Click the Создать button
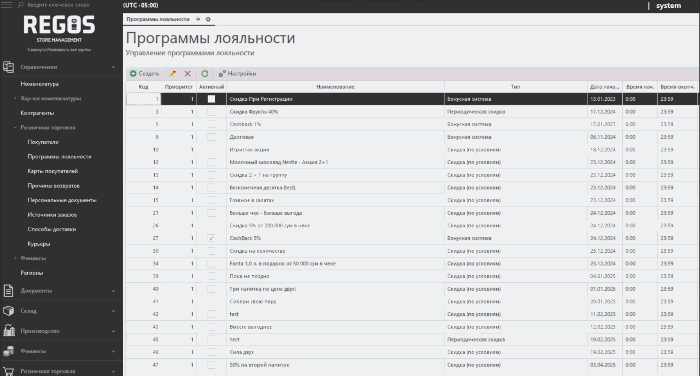 point(144,74)
